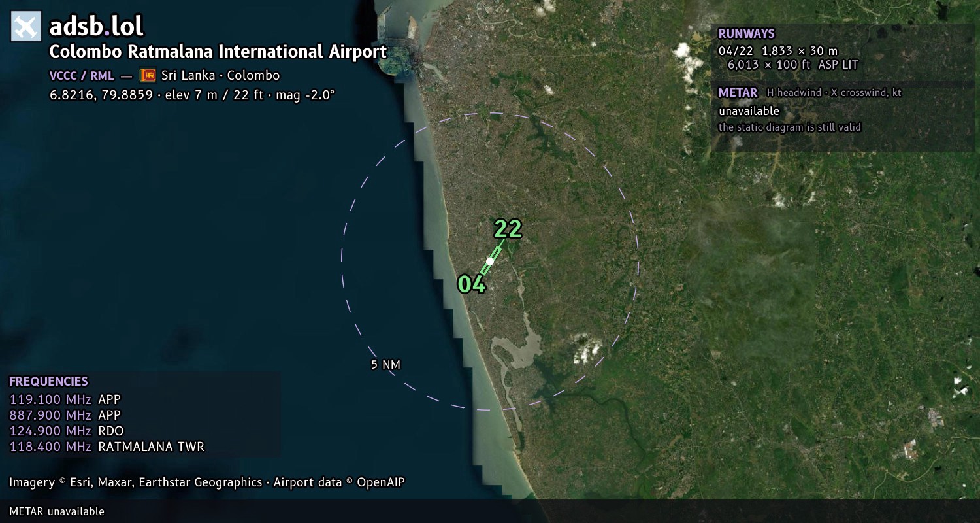Select the coordinates and elevation line
Viewport: 980px width, 523px height.
(x=192, y=95)
